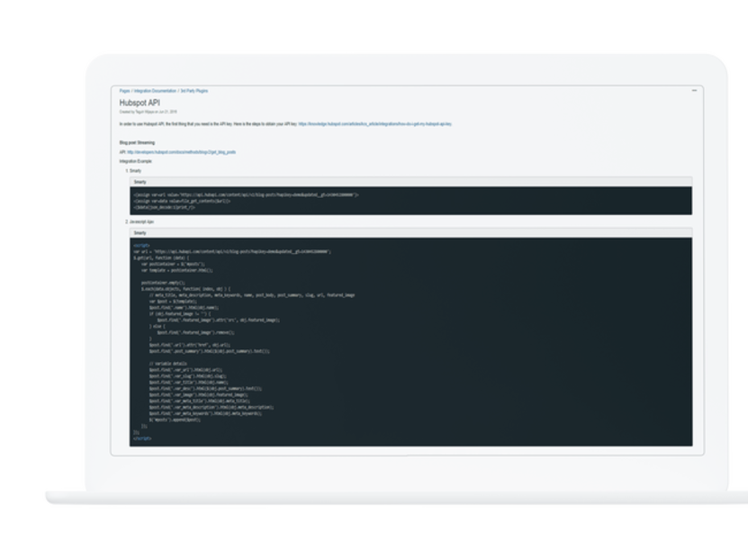Open developers.hubspot.com get_blog_posts link
The width and height of the screenshot is (748, 560).
click(x=181, y=152)
